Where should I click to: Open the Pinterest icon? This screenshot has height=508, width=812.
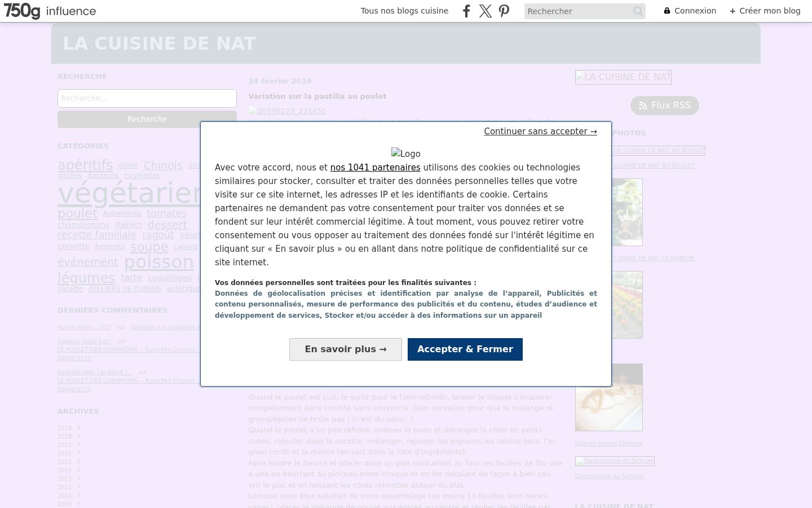tap(504, 11)
